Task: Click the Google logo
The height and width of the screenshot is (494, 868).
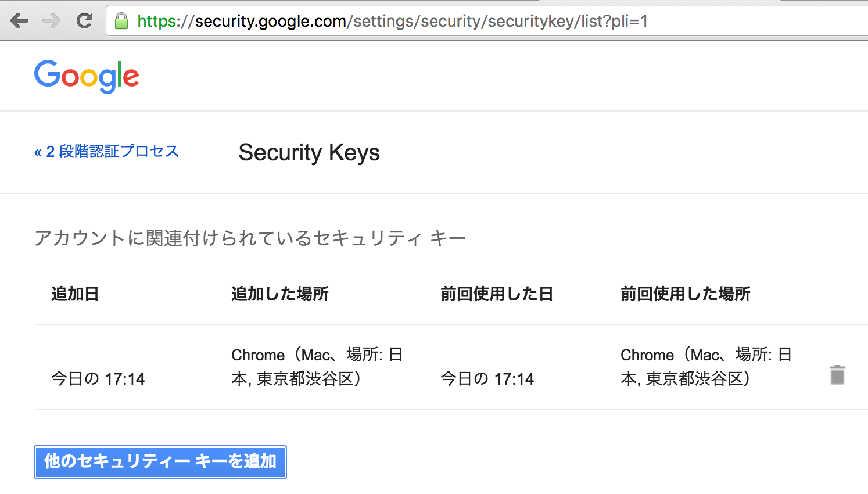Action: coord(87,76)
